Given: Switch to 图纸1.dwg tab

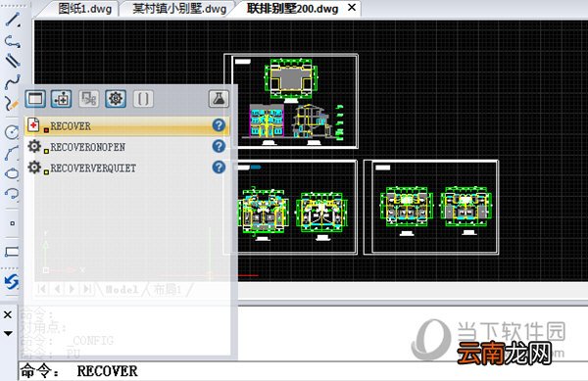Looking at the screenshot, I should 85,9.
